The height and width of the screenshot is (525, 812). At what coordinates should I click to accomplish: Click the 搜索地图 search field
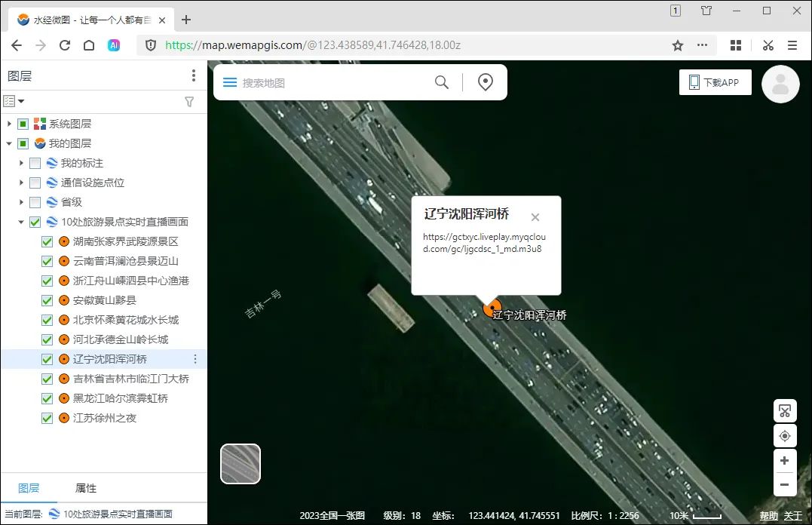(x=332, y=83)
